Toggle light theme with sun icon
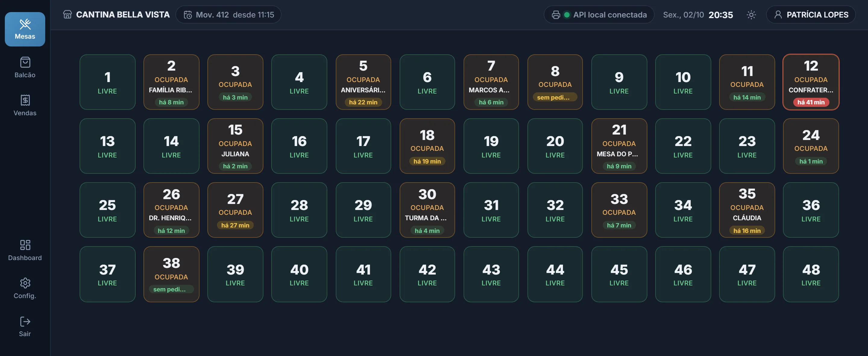The image size is (868, 356). pos(751,15)
